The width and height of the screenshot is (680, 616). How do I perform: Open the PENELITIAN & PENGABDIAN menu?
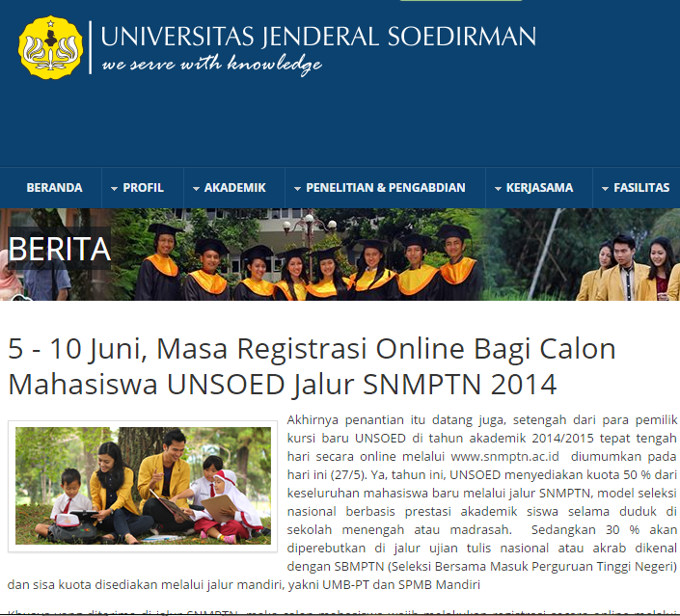386,188
